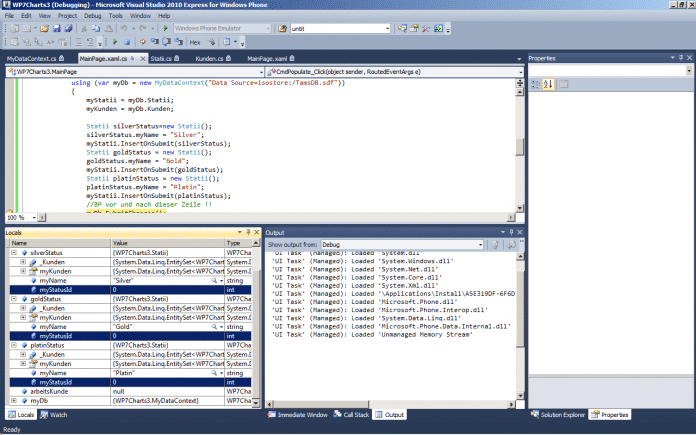Click the pin icon of Locals panel
Image resolution: width=696 pixels, height=435 pixels.
point(248,232)
